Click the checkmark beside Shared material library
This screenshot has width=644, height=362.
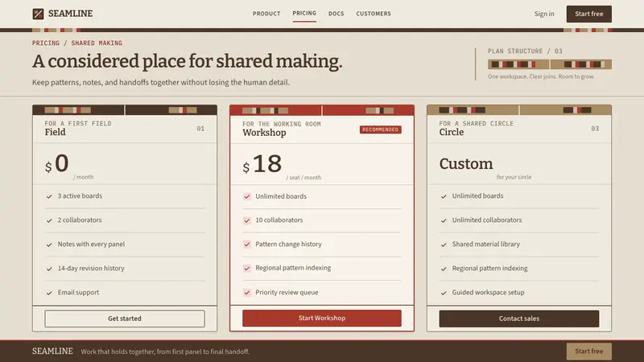coord(444,245)
